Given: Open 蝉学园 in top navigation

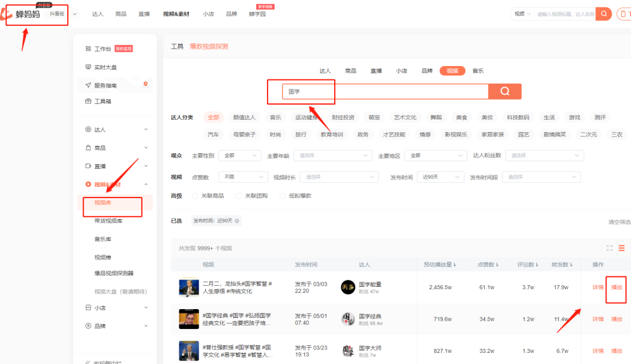Looking at the screenshot, I should coord(257,14).
